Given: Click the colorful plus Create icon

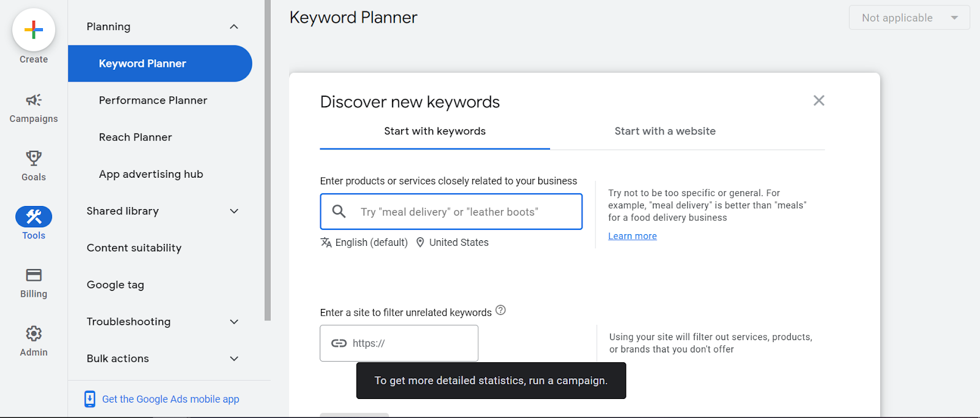Looking at the screenshot, I should [34, 30].
